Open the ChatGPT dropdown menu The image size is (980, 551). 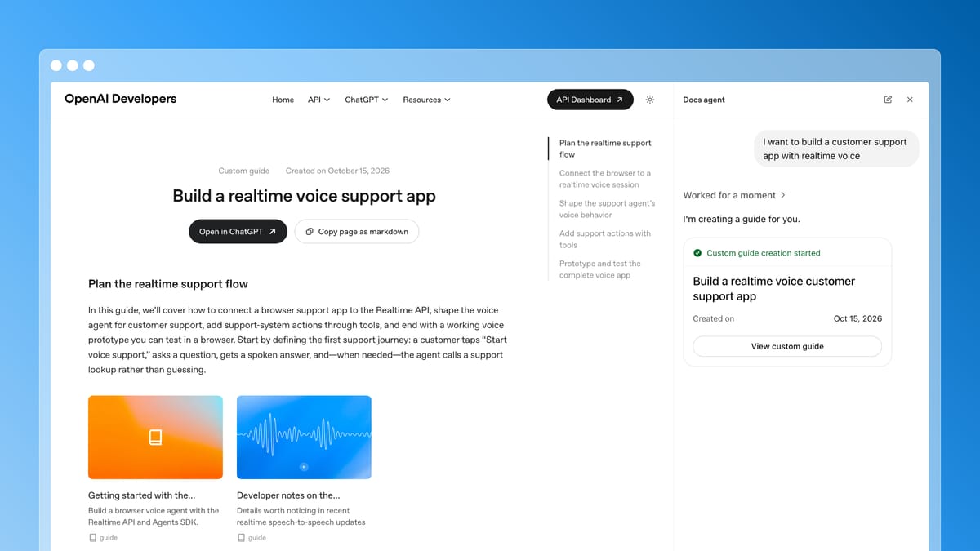(366, 100)
